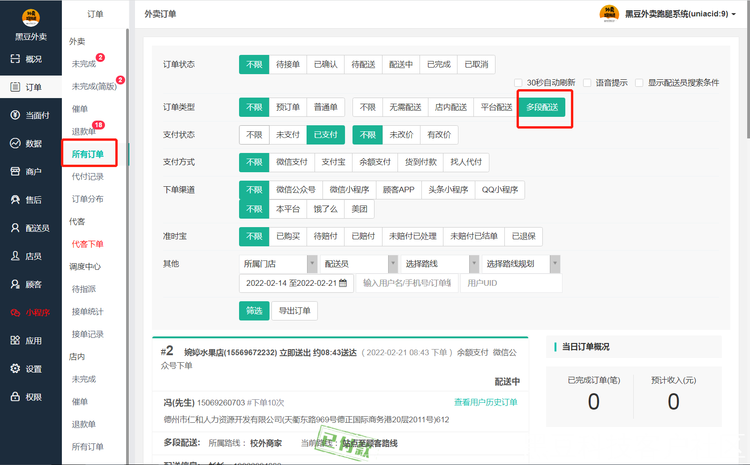Screen dimensions: 750x465
Task: Enable the 30秒自动刷新 checkbox
Action: coord(519,83)
